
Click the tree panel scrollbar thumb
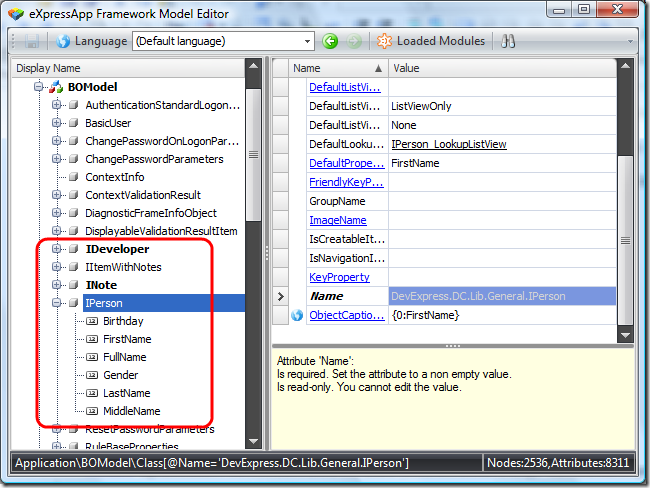coord(253,155)
